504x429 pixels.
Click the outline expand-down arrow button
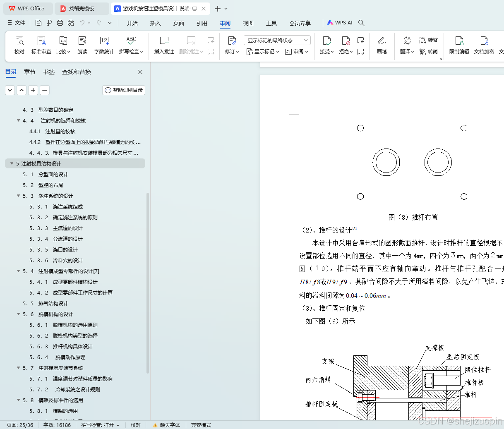(x=10, y=90)
